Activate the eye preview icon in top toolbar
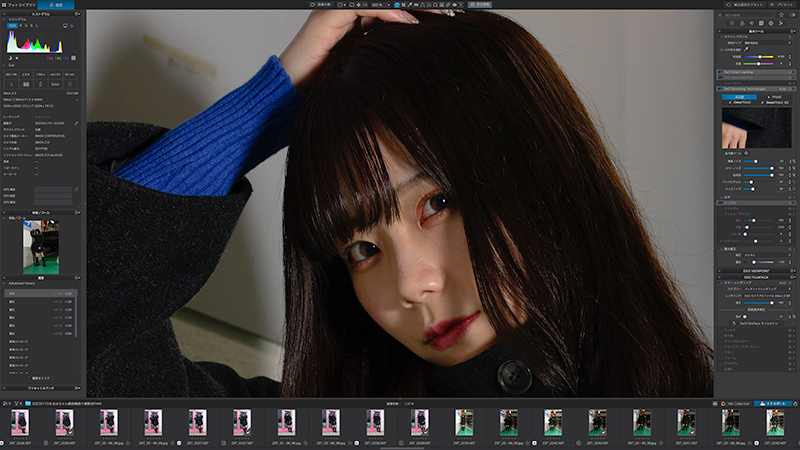Image resolution: width=800 pixels, height=450 pixels. point(455,5)
